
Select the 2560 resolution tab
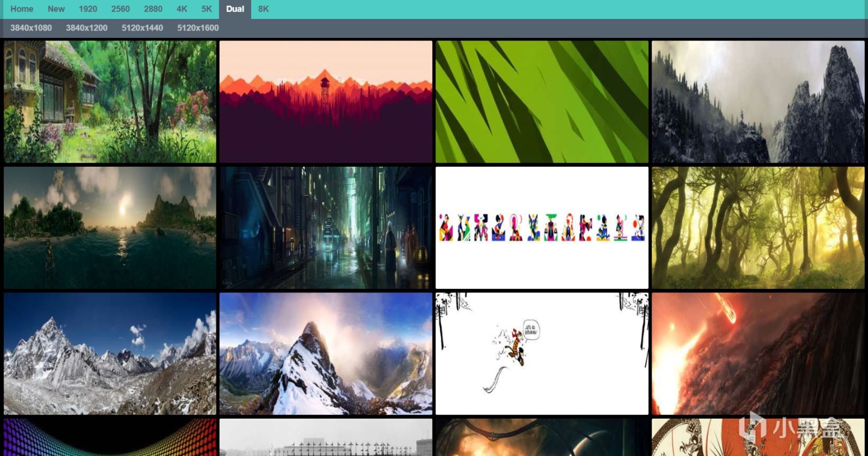(120, 9)
